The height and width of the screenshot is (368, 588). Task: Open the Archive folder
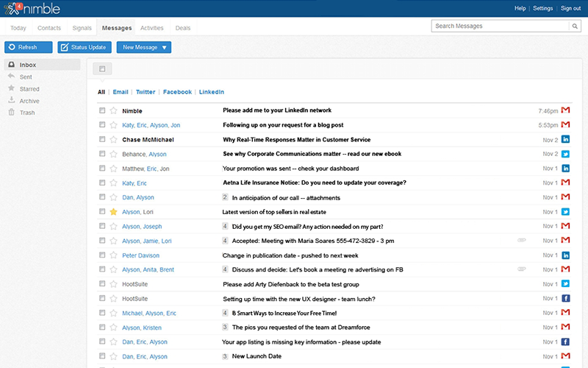pyautogui.click(x=29, y=101)
